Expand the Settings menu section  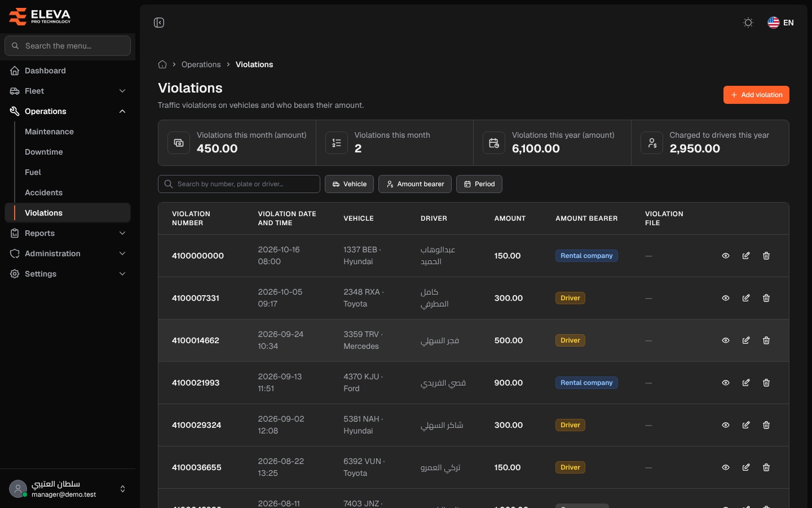[x=68, y=274]
